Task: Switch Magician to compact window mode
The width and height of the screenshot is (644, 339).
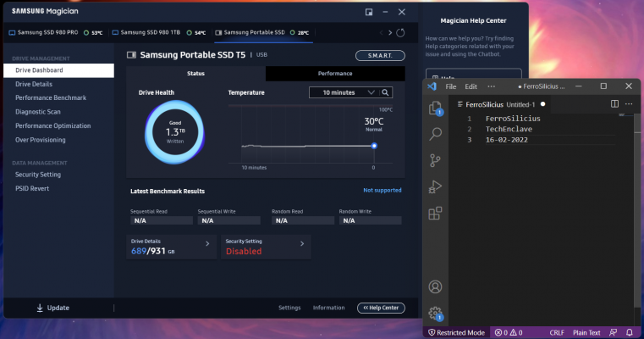Action: click(x=369, y=12)
